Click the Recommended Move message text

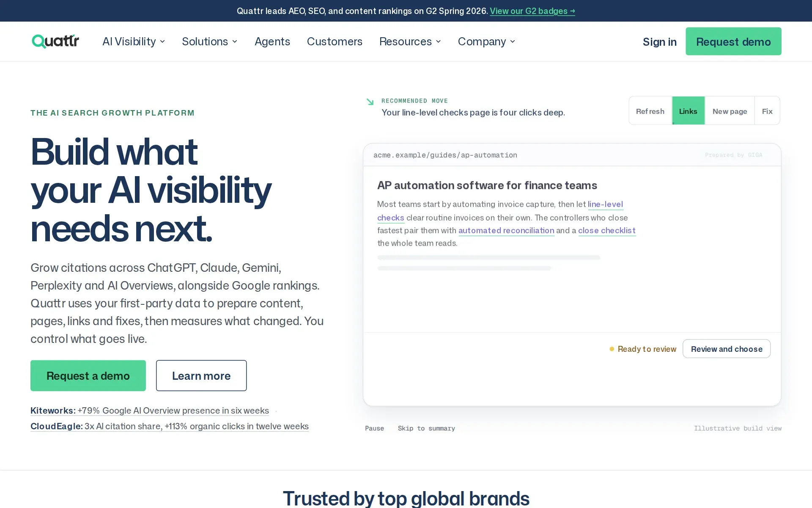click(473, 113)
